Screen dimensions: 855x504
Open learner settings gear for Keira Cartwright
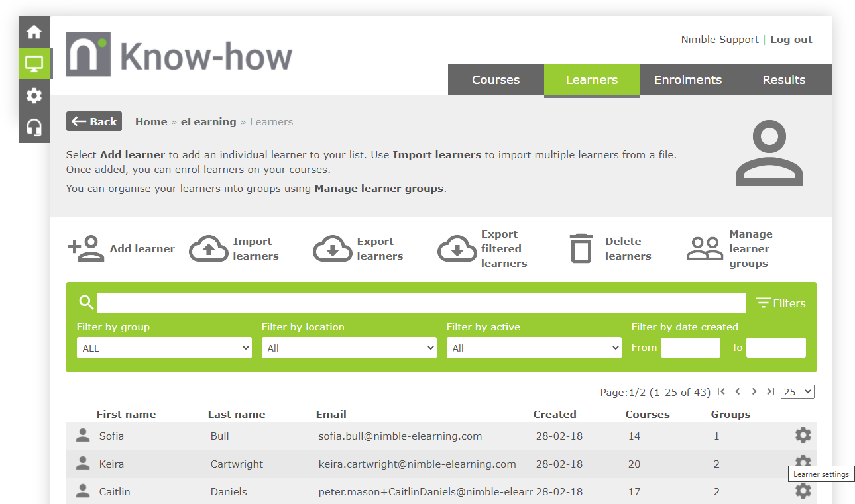[803, 462]
